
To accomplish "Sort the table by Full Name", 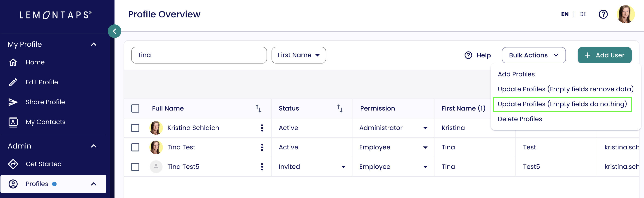I will click(x=258, y=108).
